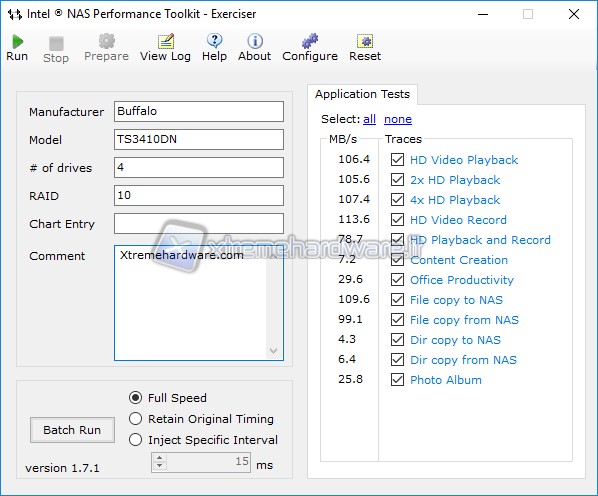Click the 'none' select link
The width and height of the screenshot is (598, 496).
pyautogui.click(x=398, y=119)
